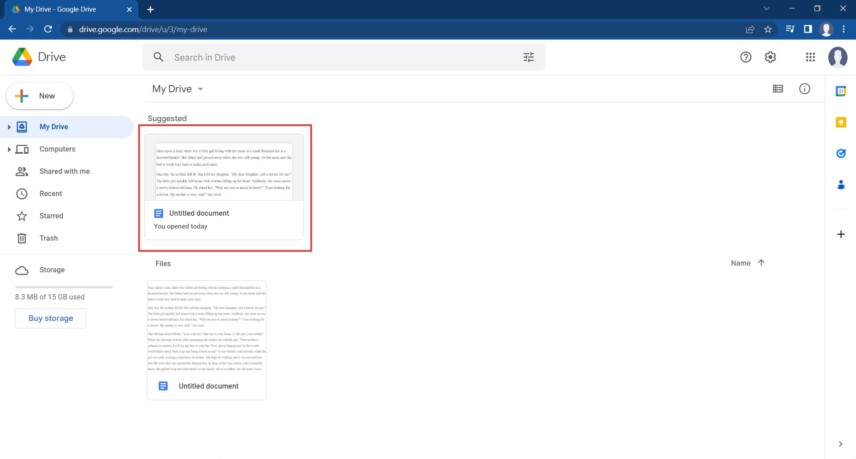Share this page icon in address bar
The height and width of the screenshot is (459, 856).
[750, 29]
